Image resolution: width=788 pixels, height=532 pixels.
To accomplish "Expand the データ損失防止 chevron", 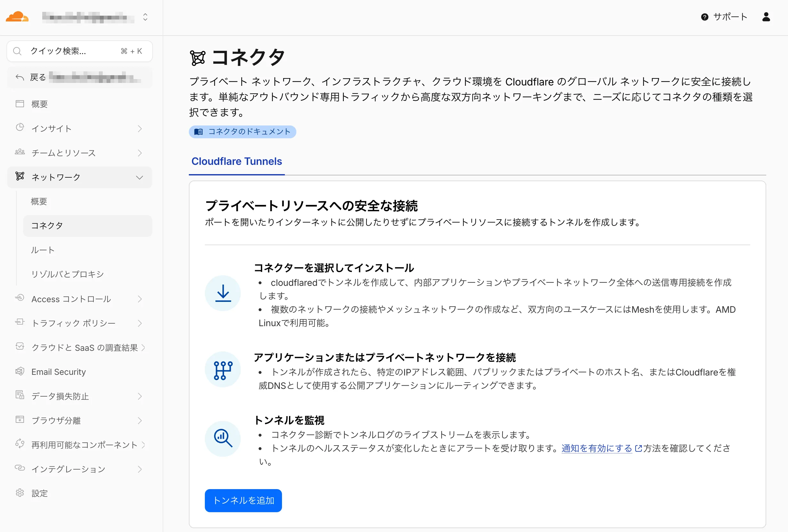I will coord(140,396).
